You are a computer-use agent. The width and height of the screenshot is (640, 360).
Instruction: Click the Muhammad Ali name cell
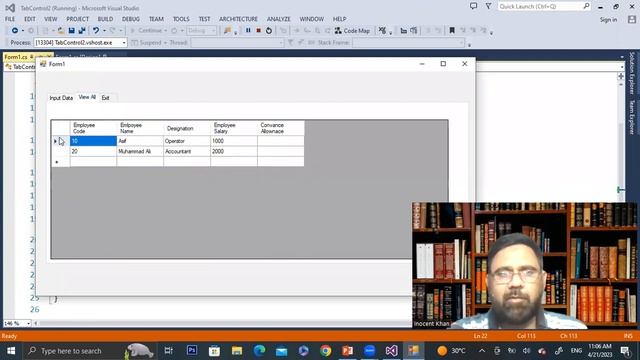140,151
